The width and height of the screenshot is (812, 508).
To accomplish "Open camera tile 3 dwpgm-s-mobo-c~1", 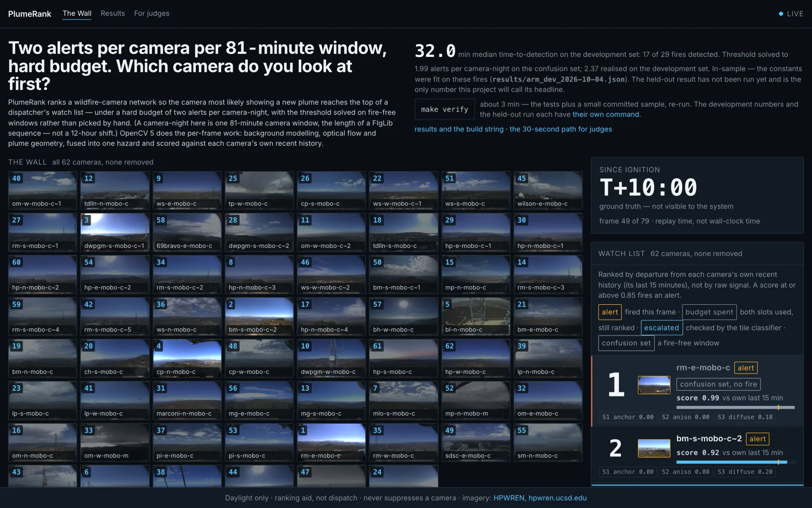I will (x=115, y=232).
